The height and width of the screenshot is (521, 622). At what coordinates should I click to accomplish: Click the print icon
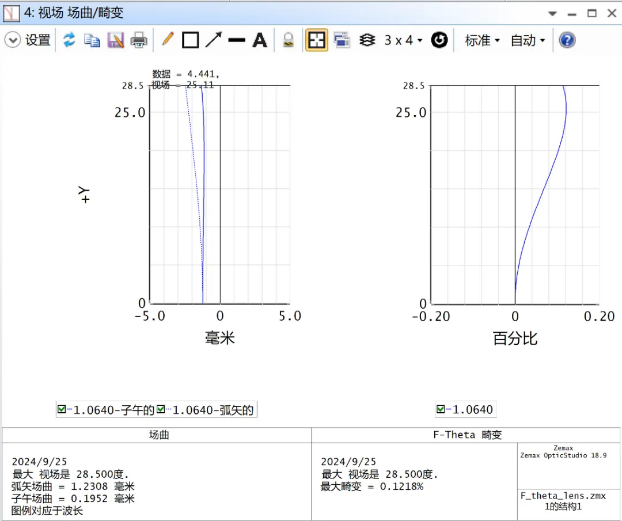pyautogui.click(x=139, y=41)
